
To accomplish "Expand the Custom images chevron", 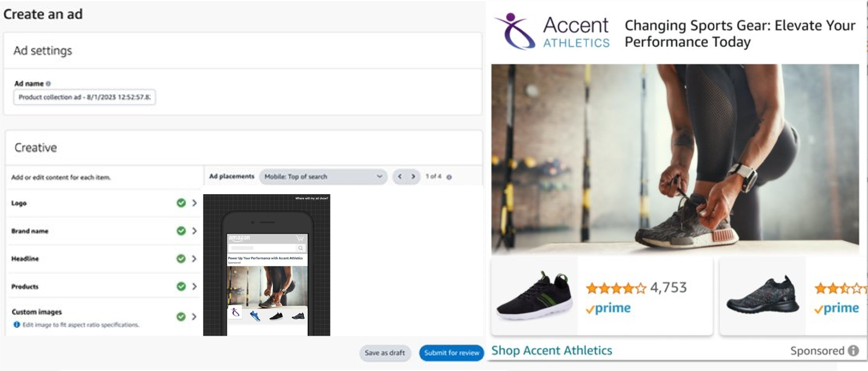I will 194,316.
